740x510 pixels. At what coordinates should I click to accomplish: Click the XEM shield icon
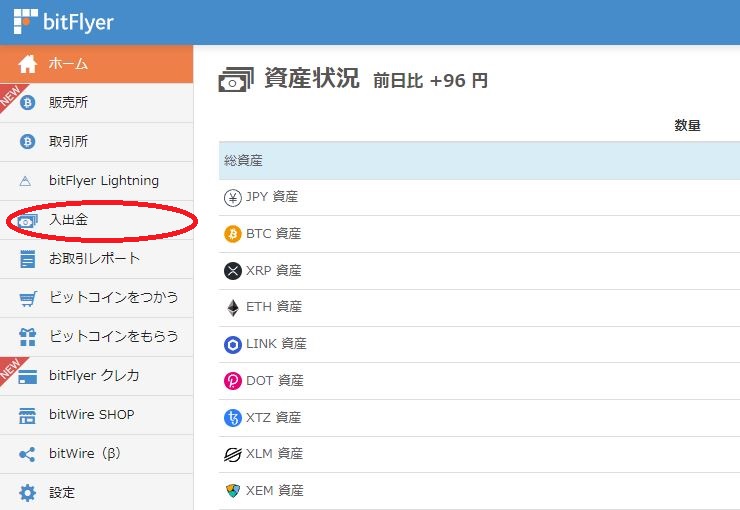point(233,491)
